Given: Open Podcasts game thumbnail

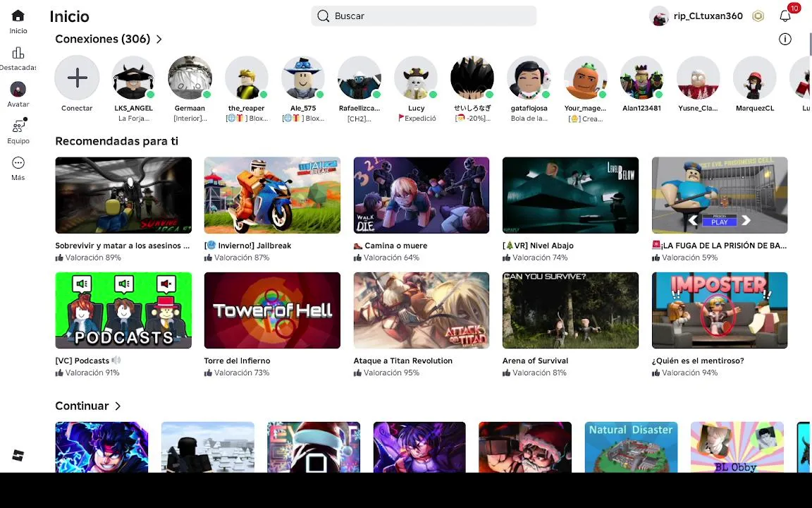Looking at the screenshot, I should tap(123, 310).
